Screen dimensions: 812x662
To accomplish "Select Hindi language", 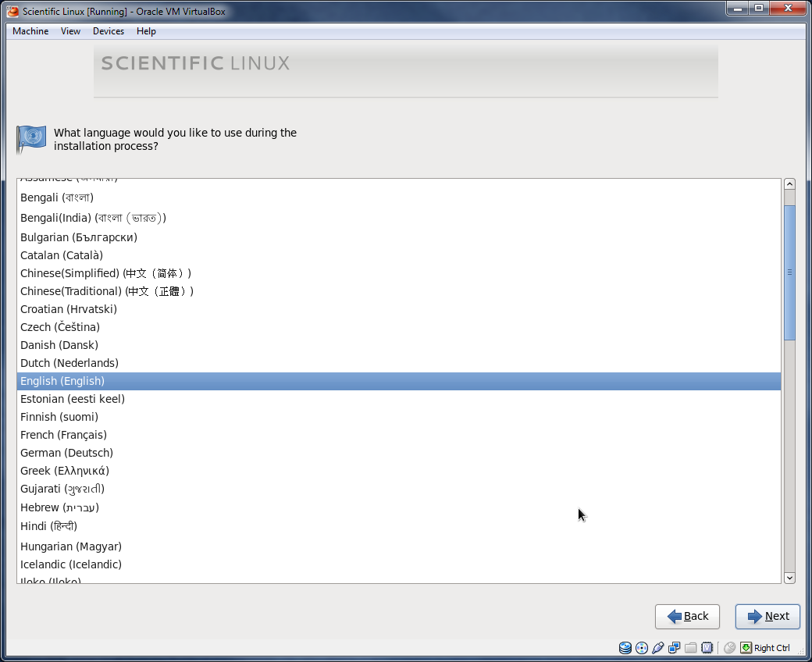I will tap(399, 526).
